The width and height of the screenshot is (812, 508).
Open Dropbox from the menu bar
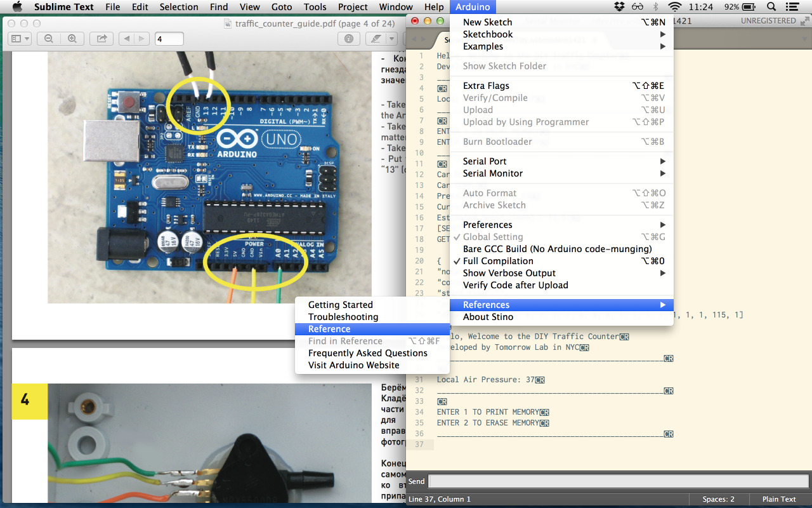[619, 7]
